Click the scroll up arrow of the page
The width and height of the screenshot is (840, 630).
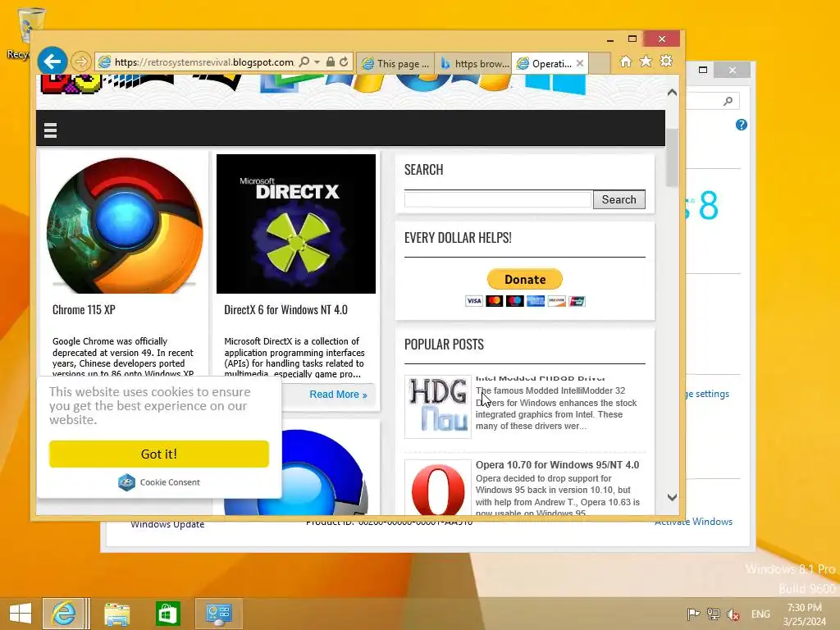coord(673,93)
